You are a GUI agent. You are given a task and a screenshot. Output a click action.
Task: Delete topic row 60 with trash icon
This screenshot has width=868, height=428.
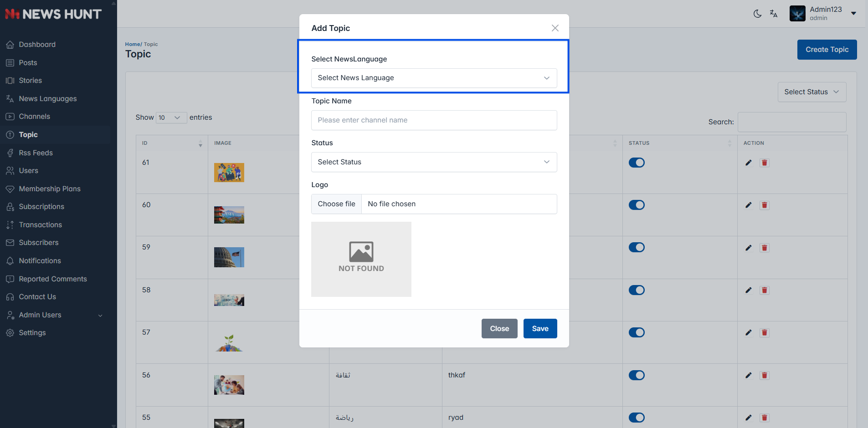[x=765, y=205]
